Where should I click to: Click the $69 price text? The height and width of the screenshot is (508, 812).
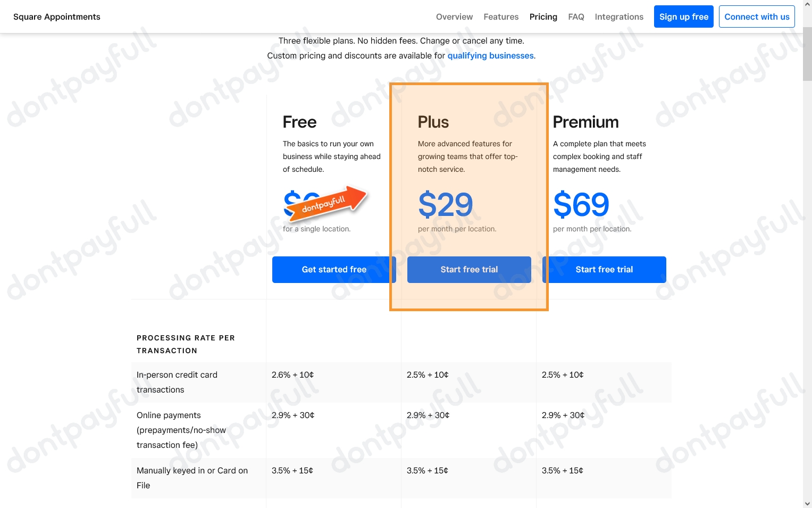[x=581, y=205]
